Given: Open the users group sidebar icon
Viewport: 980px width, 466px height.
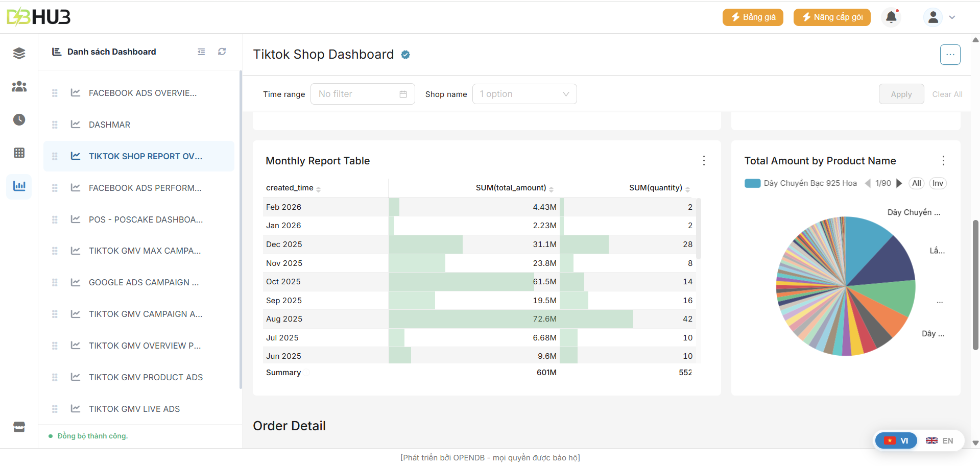Looking at the screenshot, I should (19, 87).
